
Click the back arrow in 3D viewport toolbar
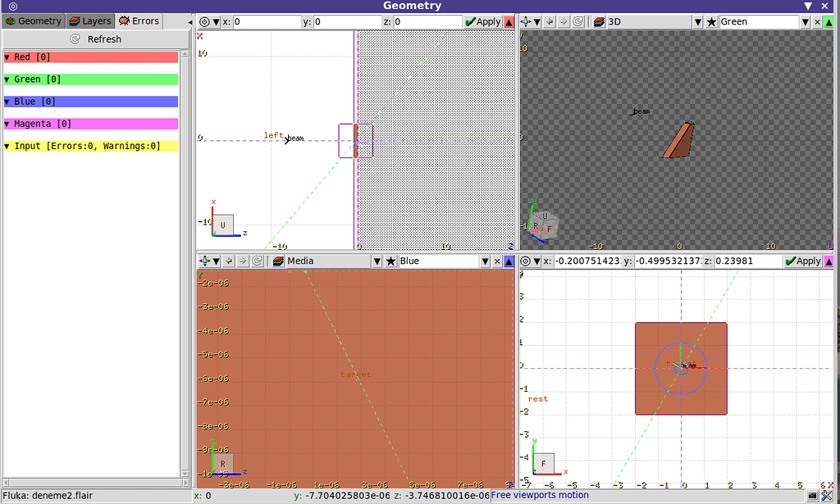pos(550,22)
